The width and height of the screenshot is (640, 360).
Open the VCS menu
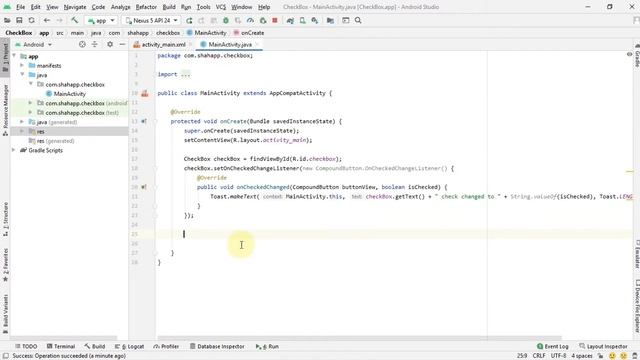(x=221, y=7)
